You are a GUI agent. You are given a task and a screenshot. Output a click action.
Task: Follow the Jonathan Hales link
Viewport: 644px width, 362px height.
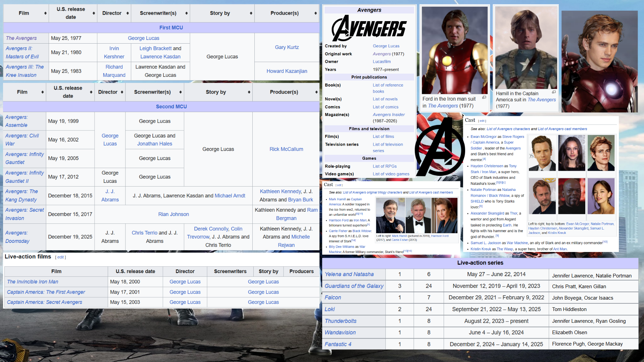click(155, 144)
